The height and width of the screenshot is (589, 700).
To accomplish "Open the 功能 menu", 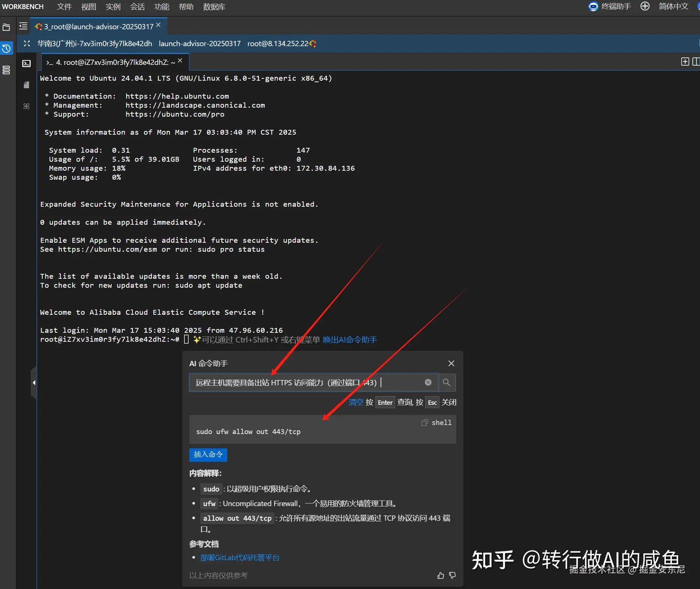I will pos(162,7).
